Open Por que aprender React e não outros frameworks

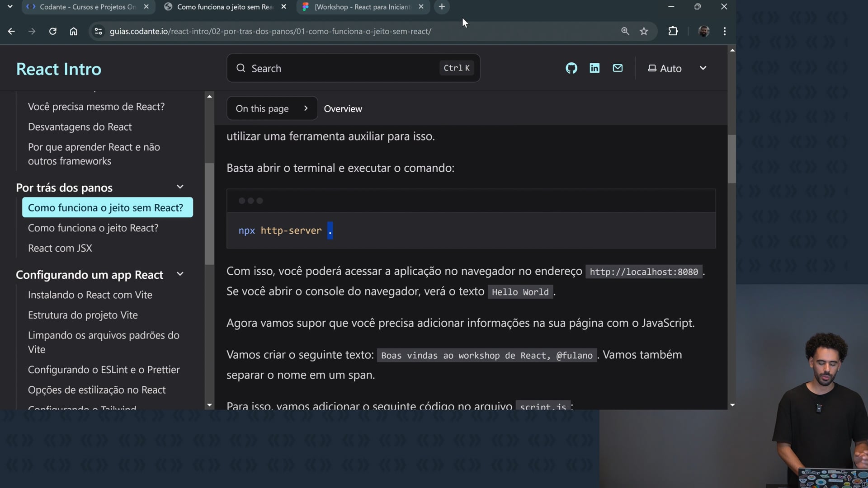pyautogui.click(x=94, y=154)
